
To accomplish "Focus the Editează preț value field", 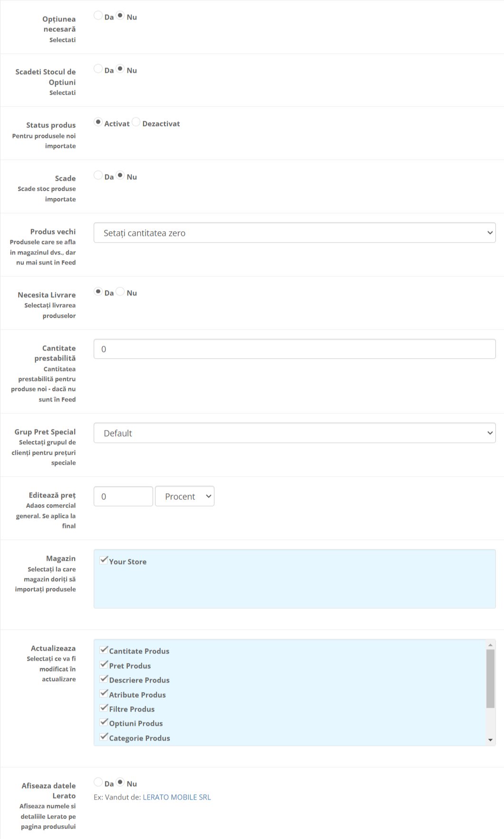I will pyautogui.click(x=123, y=497).
